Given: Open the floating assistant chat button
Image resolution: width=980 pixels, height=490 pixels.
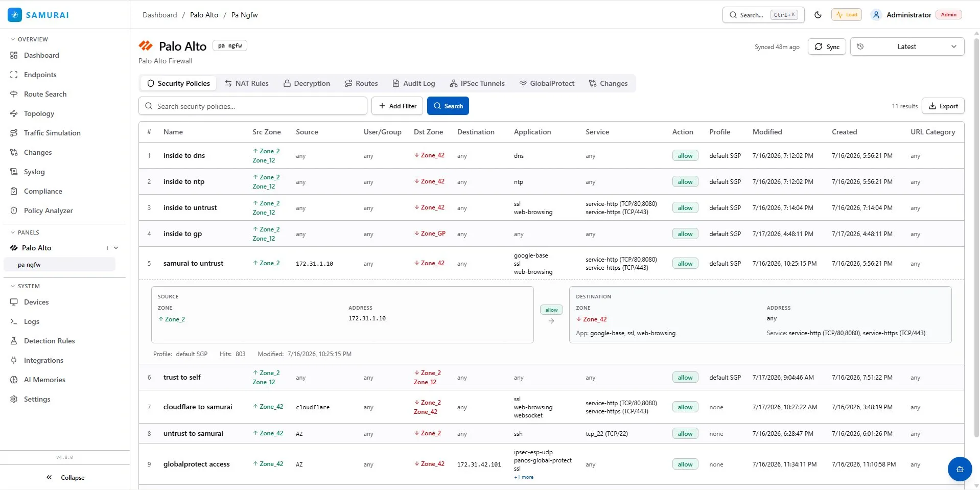Looking at the screenshot, I should coord(960,469).
